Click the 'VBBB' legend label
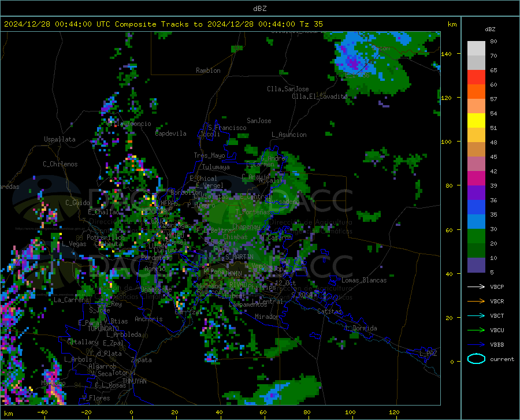The image size is (520, 420). coord(497,345)
